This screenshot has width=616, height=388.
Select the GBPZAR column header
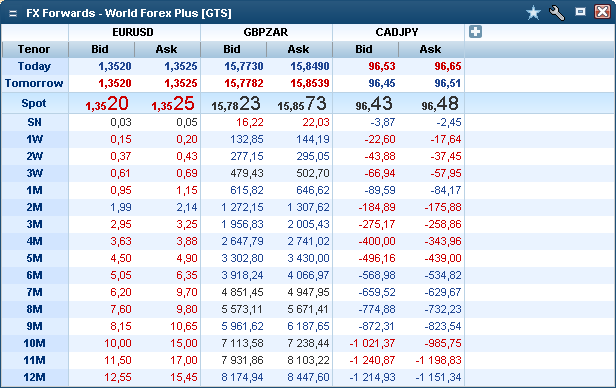point(266,32)
